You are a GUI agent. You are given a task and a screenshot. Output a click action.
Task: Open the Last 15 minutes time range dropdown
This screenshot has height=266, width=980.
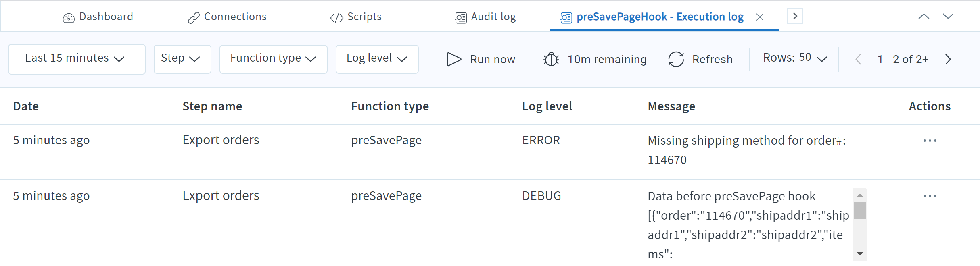pos(77,59)
